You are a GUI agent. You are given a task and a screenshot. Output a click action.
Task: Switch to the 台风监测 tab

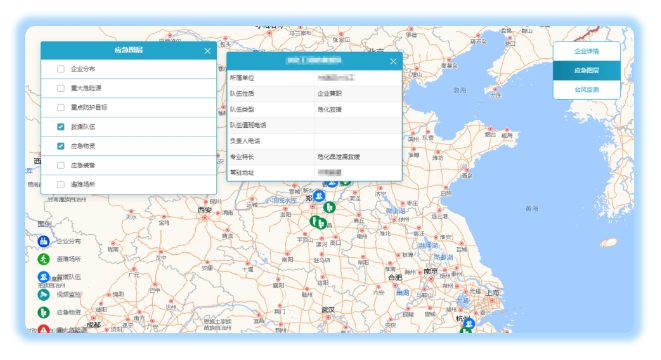pyautogui.click(x=586, y=89)
